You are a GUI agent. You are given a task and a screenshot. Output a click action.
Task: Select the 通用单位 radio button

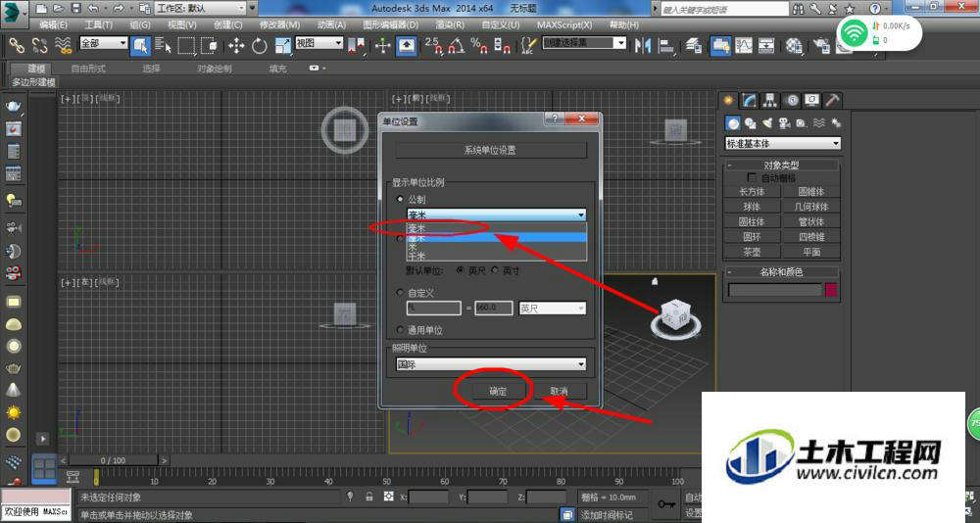point(400,329)
